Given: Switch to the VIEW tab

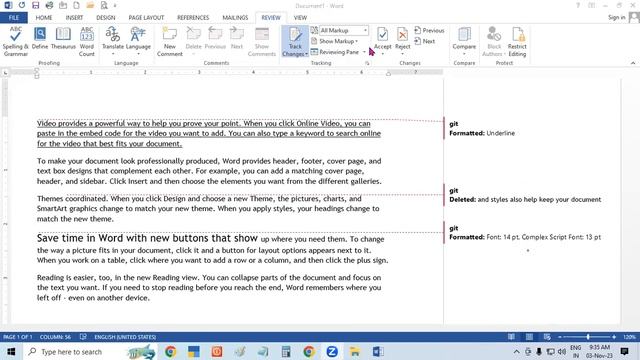Looking at the screenshot, I should pos(300,18).
